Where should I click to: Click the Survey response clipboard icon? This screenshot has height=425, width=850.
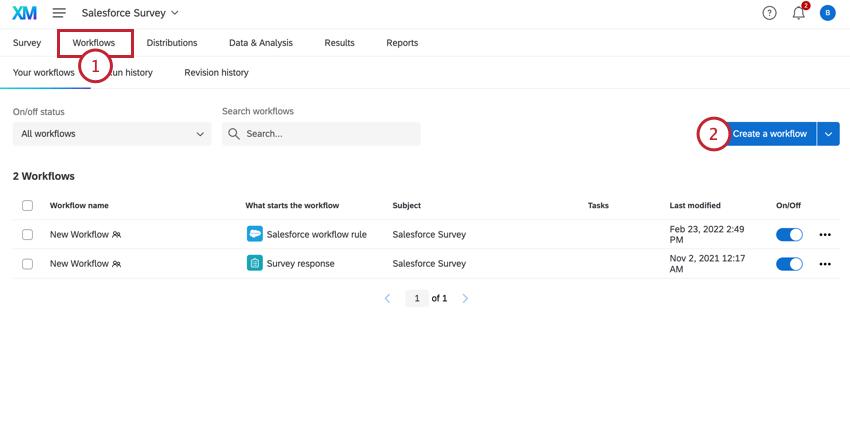coord(255,263)
